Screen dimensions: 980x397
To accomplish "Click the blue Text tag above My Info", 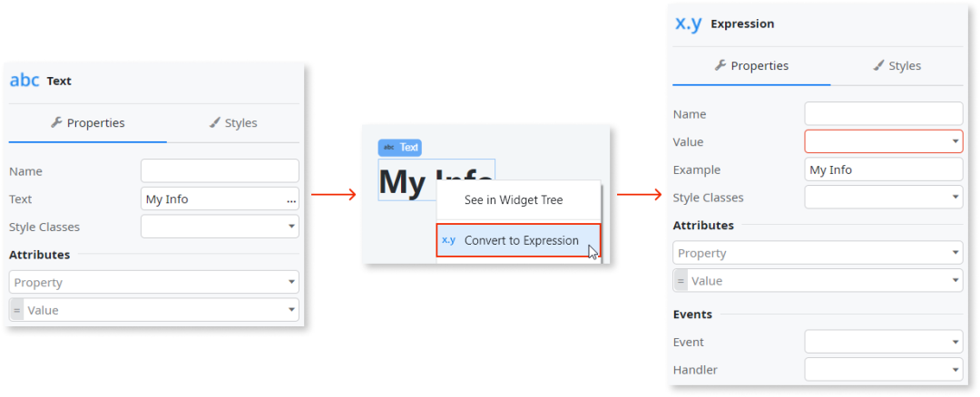I will [400, 147].
